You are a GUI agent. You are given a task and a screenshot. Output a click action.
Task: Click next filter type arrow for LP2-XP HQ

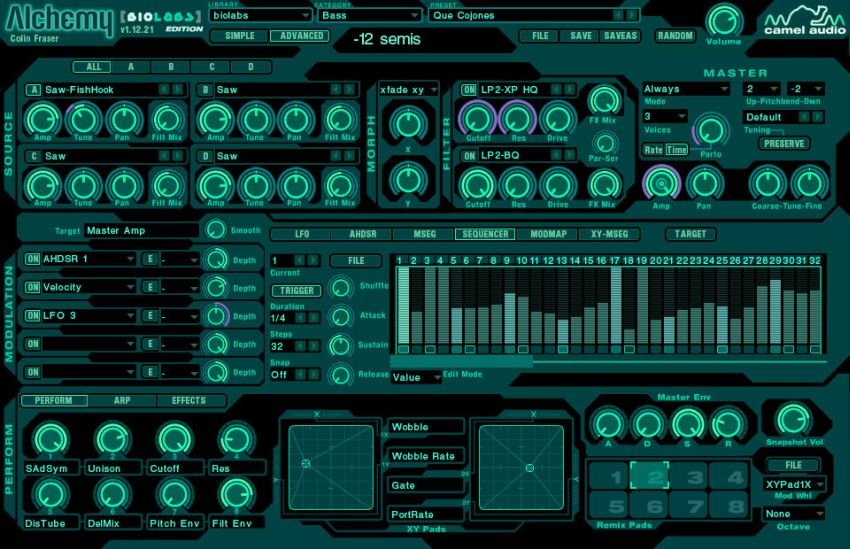pyautogui.click(x=569, y=89)
